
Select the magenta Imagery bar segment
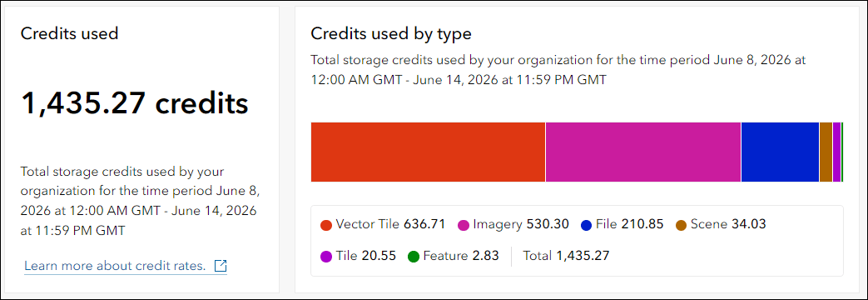tap(643, 152)
